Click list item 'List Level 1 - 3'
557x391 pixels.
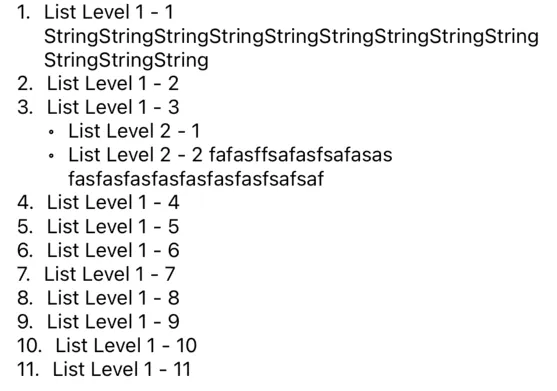click(x=113, y=108)
